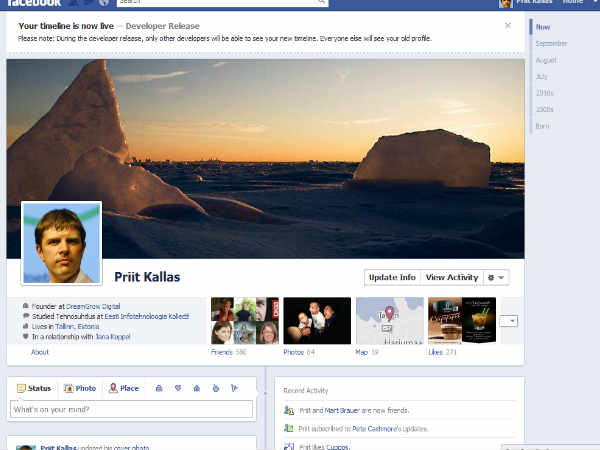Open Mart Brauer profile in Recent Activity
This screenshot has height=450, width=600.
click(x=342, y=410)
